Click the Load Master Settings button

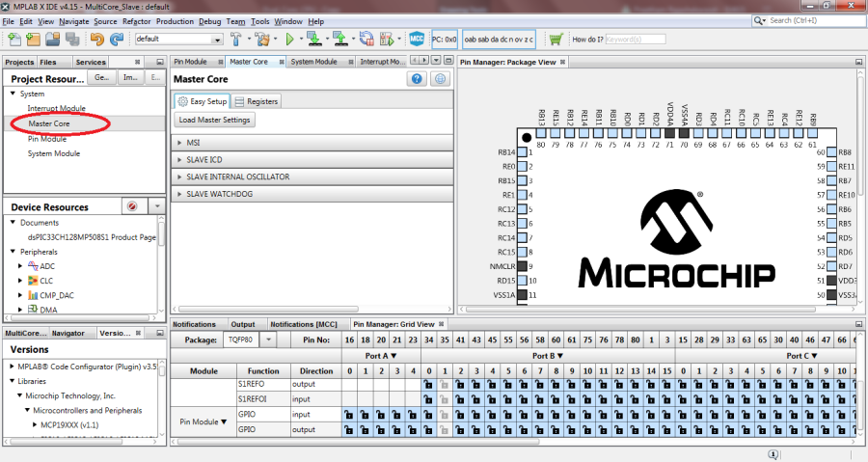point(214,121)
